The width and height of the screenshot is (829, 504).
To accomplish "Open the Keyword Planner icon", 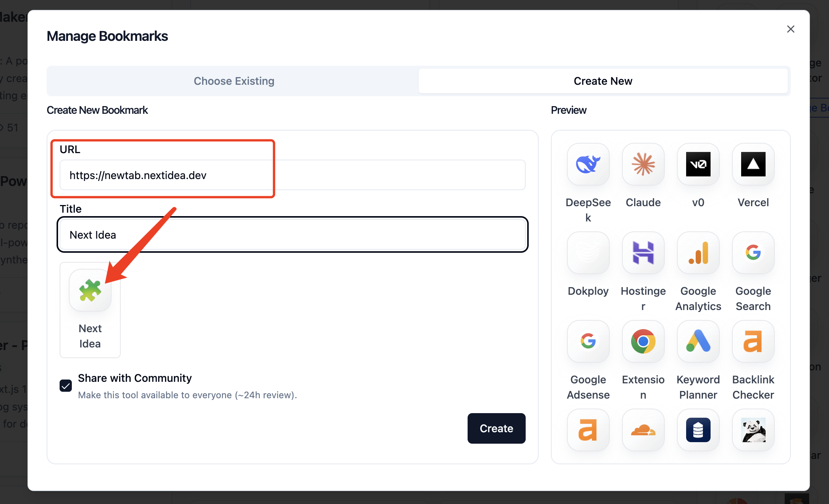I will coord(698,341).
